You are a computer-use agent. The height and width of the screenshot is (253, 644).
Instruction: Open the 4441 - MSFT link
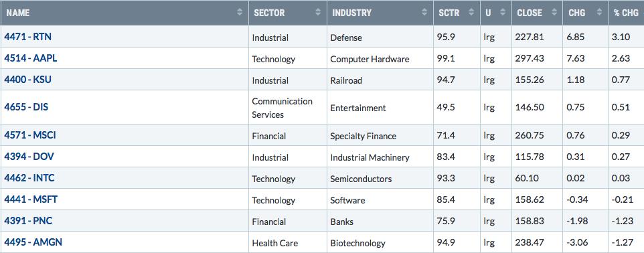[x=31, y=199]
